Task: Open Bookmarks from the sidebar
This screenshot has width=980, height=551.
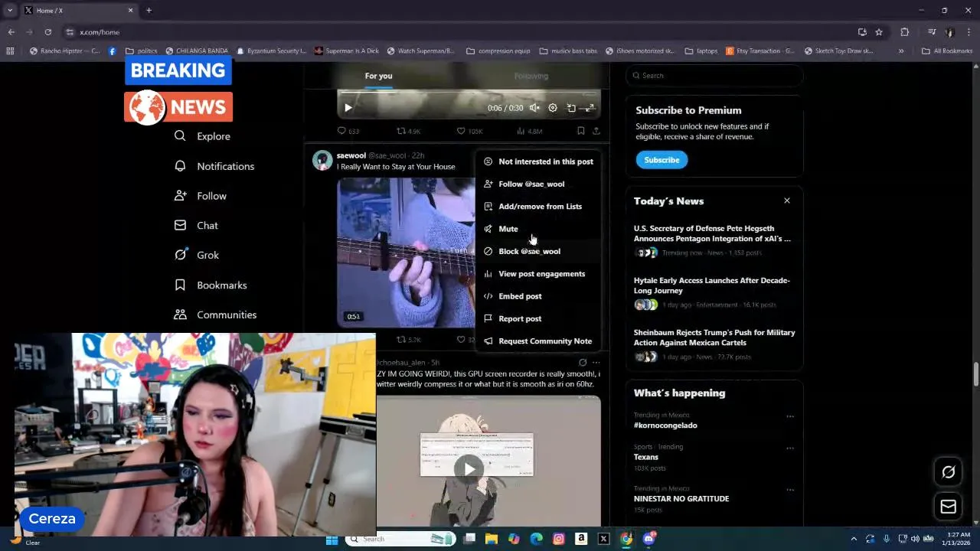Action: tap(210, 285)
